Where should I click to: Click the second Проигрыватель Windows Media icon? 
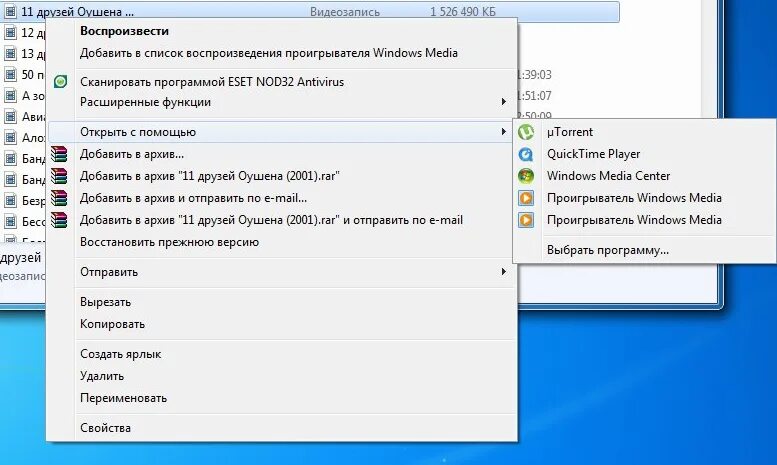click(526, 220)
